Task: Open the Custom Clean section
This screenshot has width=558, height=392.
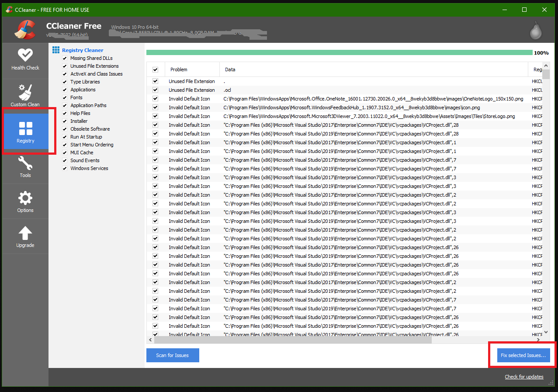Action: 25,95
